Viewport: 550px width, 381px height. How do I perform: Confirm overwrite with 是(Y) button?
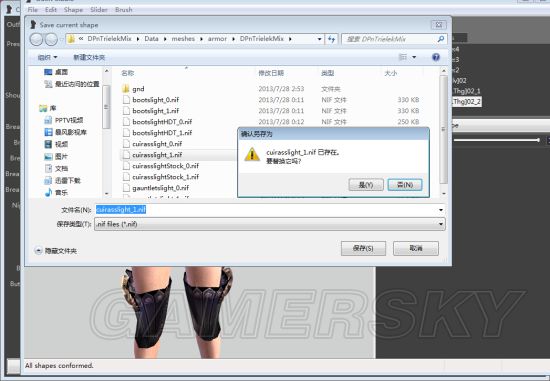click(366, 185)
